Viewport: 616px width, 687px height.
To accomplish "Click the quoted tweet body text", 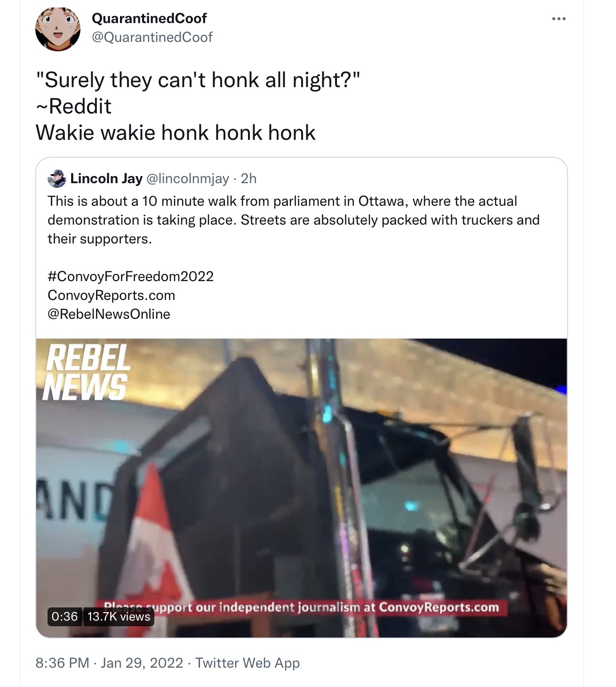I will (294, 220).
